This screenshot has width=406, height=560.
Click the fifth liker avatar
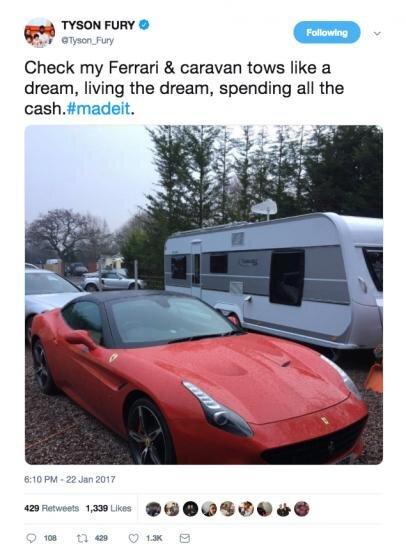tap(227, 509)
